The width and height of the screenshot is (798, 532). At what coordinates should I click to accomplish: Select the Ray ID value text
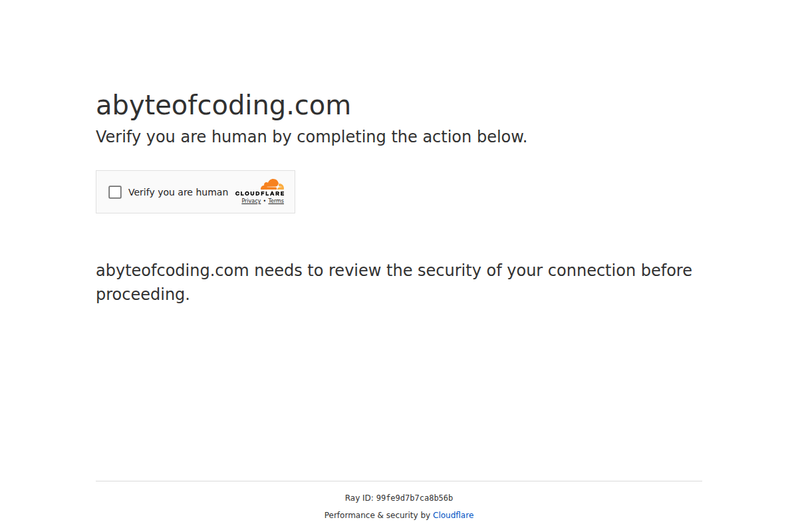pyautogui.click(x=414, y=497)
